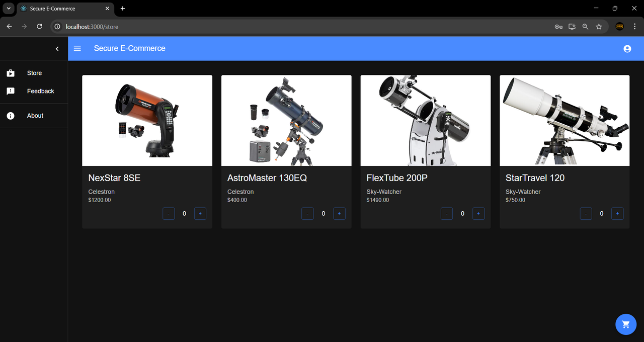Go to Store in the sidebar

click(x=34, y=73)
